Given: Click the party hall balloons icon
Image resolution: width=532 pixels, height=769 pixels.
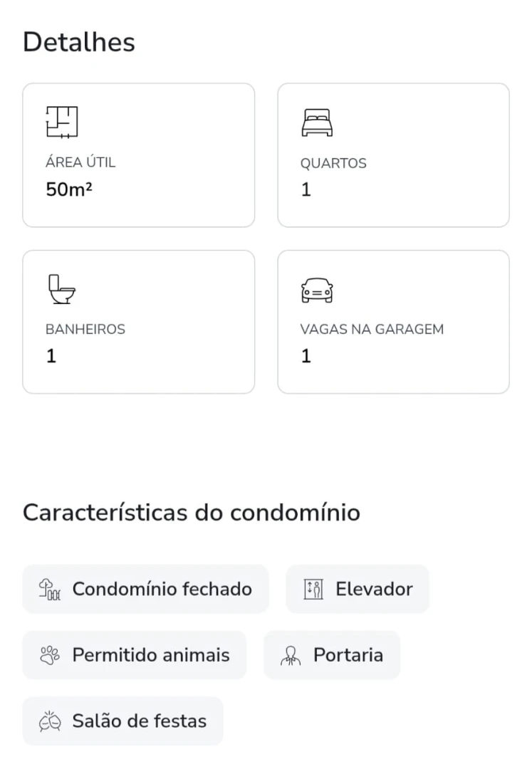Looking at the screenshot, I should point(50,721).
